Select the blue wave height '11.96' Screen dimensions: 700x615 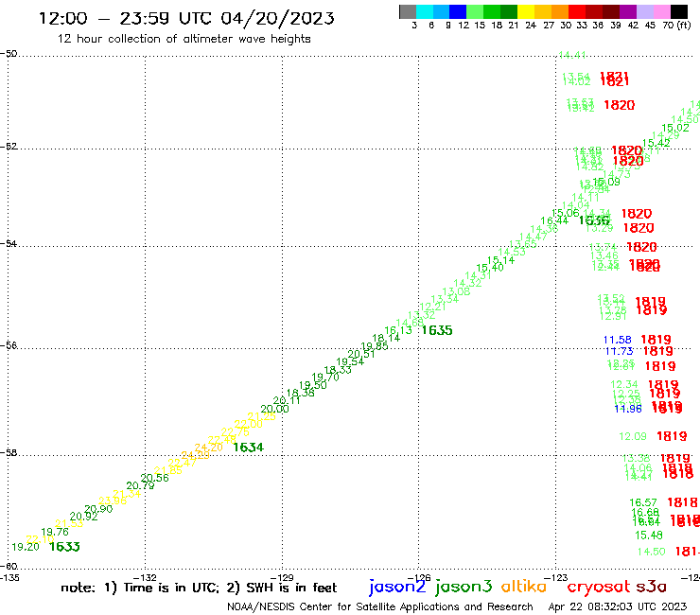tap(628, 409)
